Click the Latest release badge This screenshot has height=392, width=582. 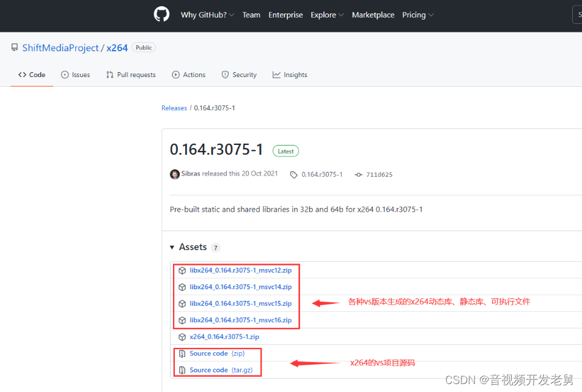285,151
